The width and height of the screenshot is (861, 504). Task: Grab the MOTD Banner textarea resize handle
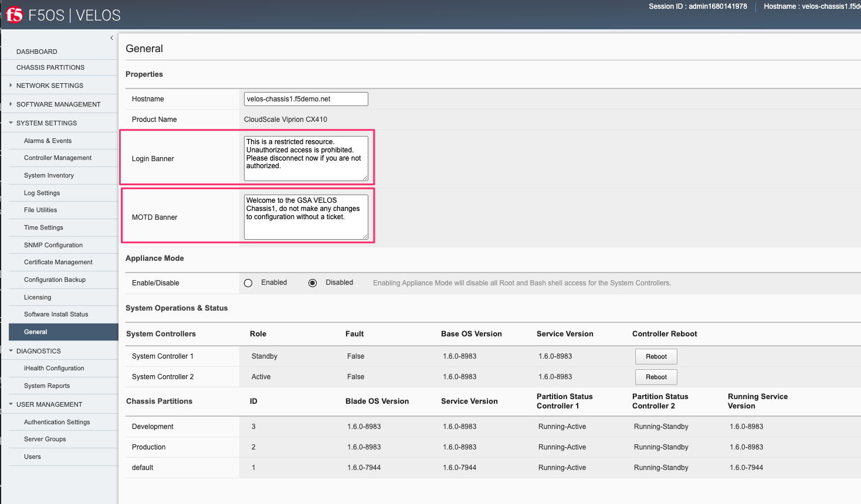pyautogui.click(x=365, y=236)
